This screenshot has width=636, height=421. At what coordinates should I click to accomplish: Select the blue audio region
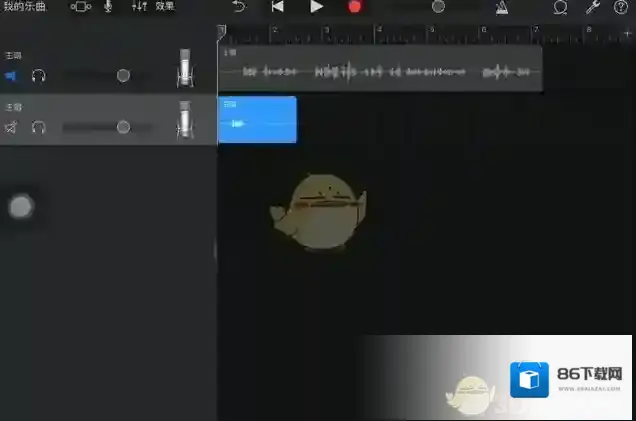pos(257,120)
